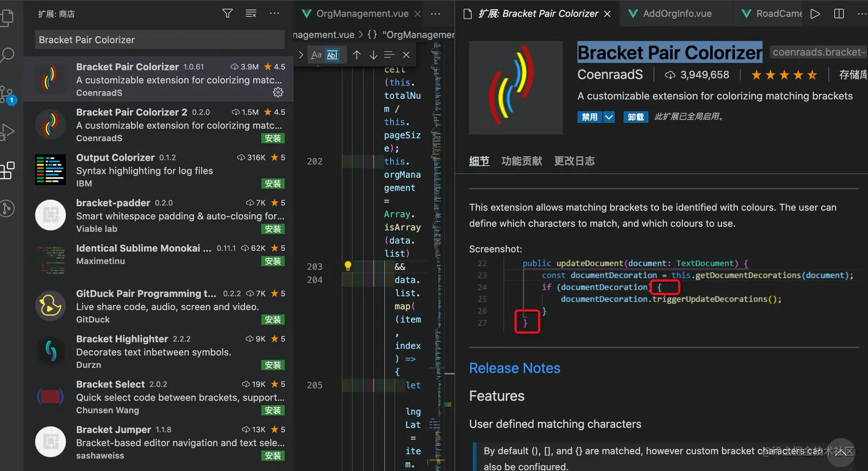Click the OrgManagement breadcrumb symbol
Screen dimensions: 868x471
click(x=411, y=34)
